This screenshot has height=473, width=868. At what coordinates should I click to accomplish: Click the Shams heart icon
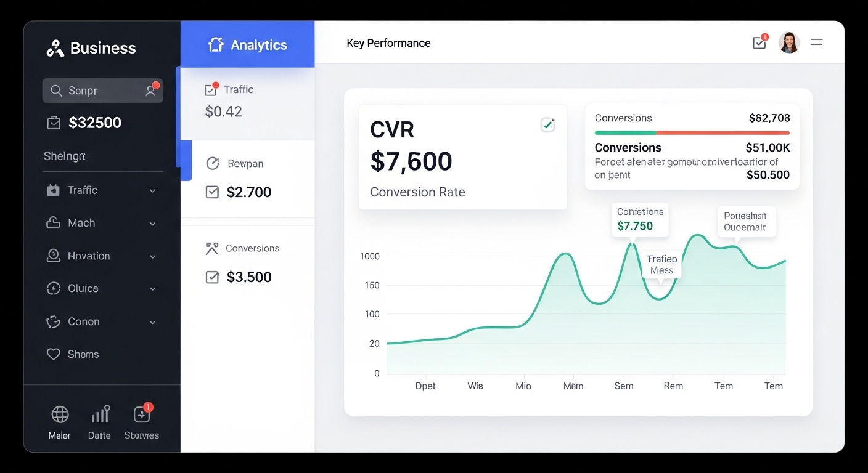pos(54,354)
